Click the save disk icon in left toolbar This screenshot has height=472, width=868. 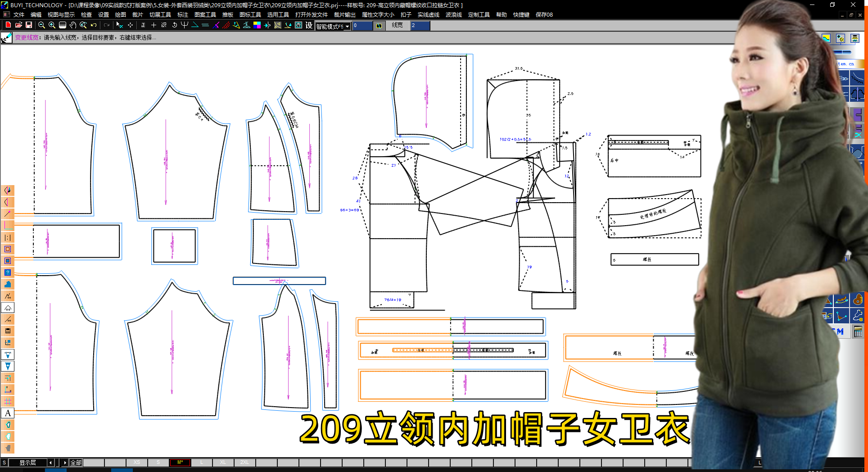click(x=8, y=331)
